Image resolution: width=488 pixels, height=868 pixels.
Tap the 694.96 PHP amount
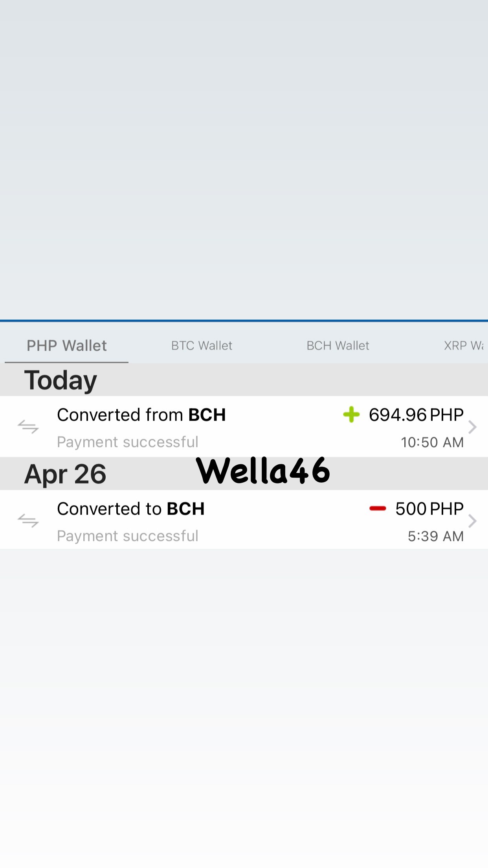(x=416, y=415)
